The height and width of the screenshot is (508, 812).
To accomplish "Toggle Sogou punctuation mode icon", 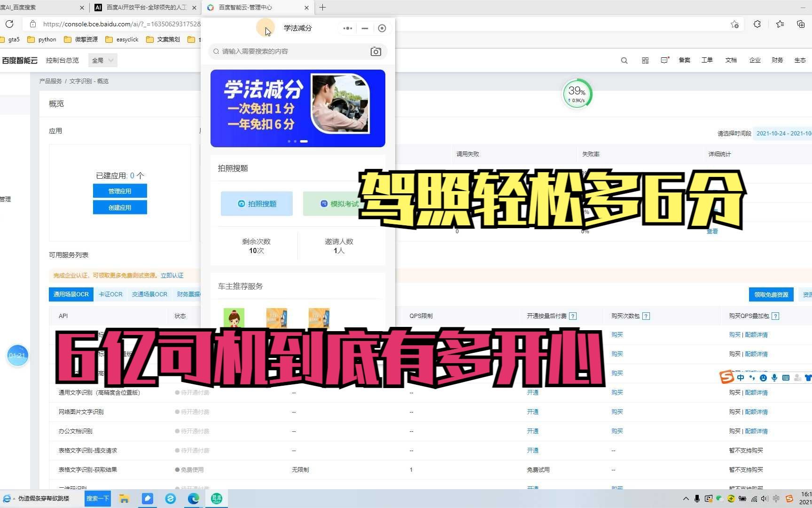I will [752, 378].
